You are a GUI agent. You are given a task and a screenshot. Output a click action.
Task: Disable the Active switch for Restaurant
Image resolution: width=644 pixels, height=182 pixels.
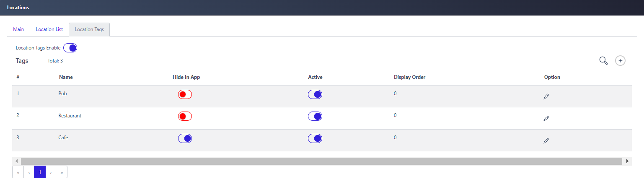[x=315, y=116]
